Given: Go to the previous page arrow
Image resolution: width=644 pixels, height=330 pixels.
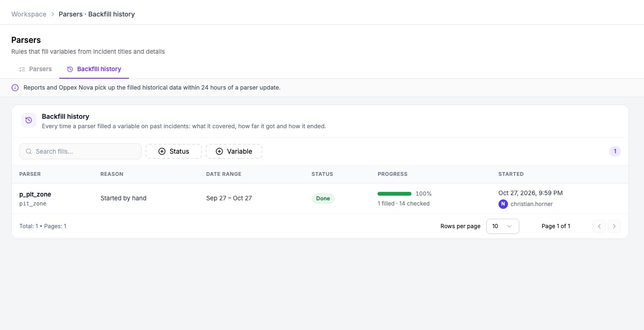Looking at the screenshot, I should point(599,226).
